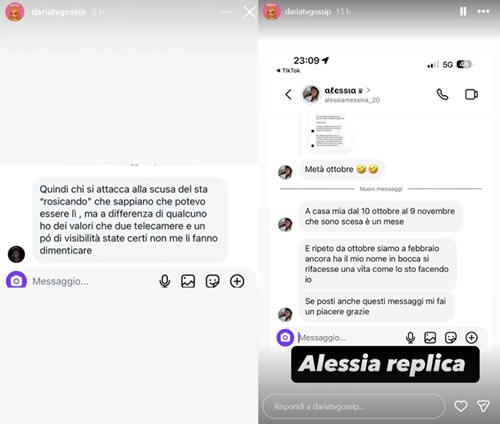Start a video call with alessia
Screen dimensions: 500x424
[471, 94]
